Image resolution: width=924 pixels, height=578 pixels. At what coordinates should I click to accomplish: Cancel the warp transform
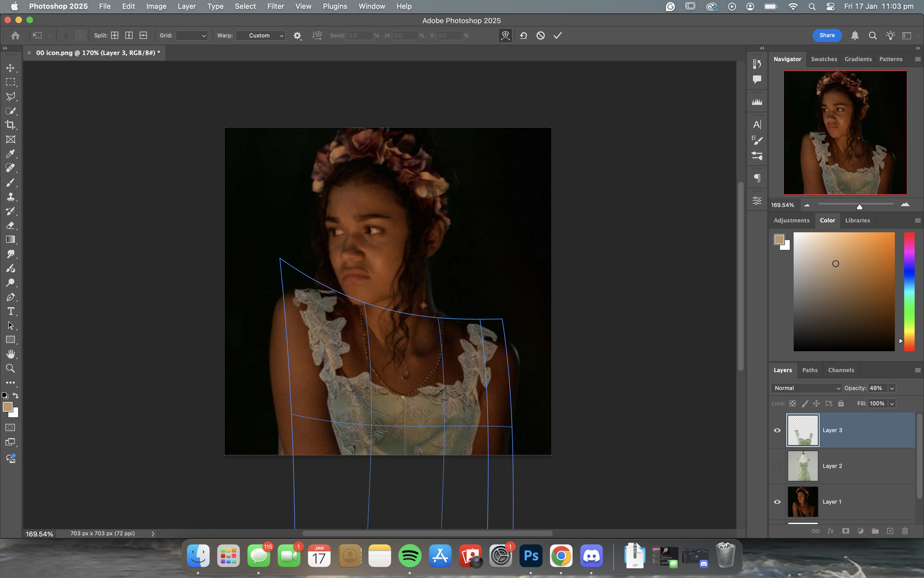[540, 36]
